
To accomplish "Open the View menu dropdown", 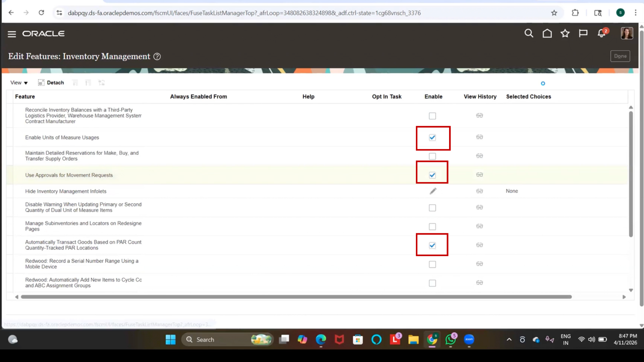I will pos(19,82).
